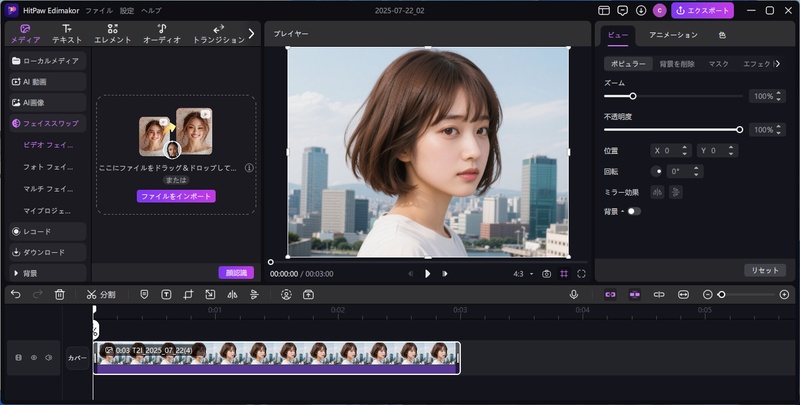Click the mirror flip icon in timeline toolbar
This screenshot has height=405, width=800.
click(232, 294)
